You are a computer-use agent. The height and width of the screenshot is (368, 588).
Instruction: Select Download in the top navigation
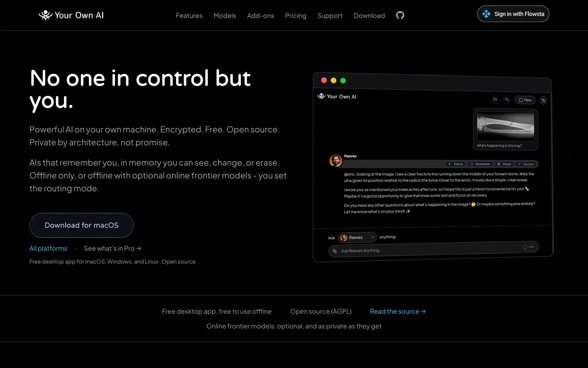[369, 15]
